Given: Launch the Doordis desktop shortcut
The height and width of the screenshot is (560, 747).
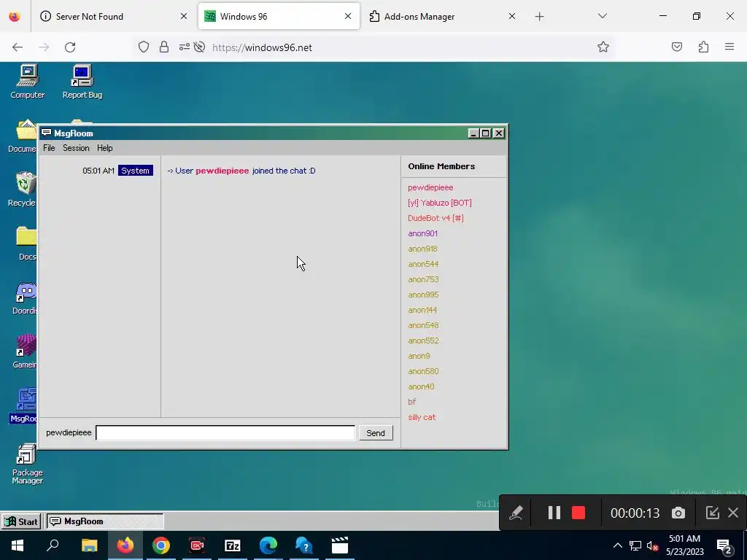Looking at the screenshot, I should pyautogui.click(x=25, y=297).
